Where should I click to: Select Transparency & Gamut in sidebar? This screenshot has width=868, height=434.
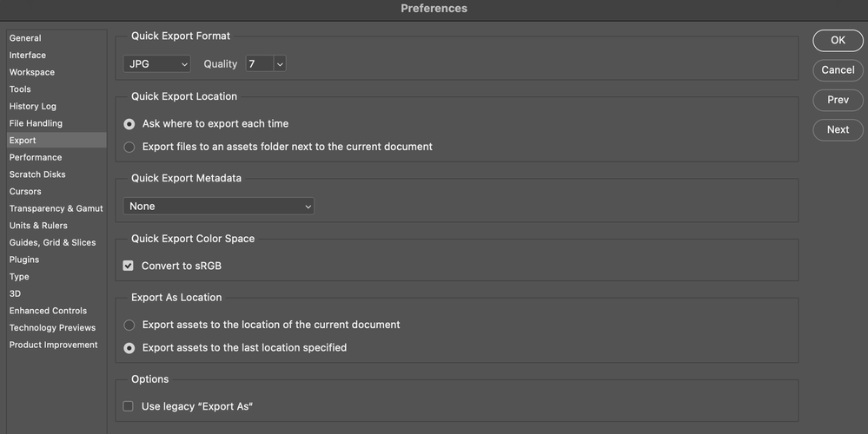pos(56,208)
